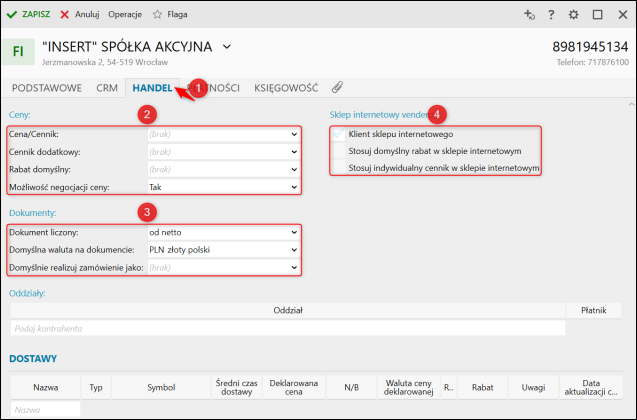Switch to the CRM tab
Viewport: 637px width, 420px height.
point(107,88)
